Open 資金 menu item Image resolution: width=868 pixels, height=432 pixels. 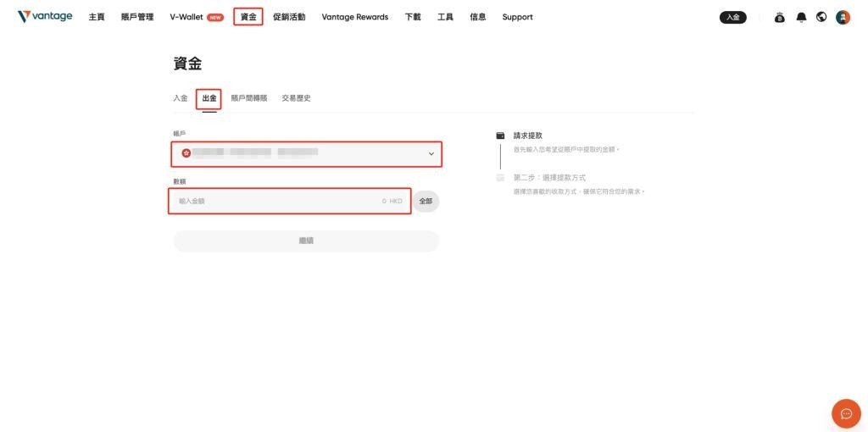(x=248, y=17)
